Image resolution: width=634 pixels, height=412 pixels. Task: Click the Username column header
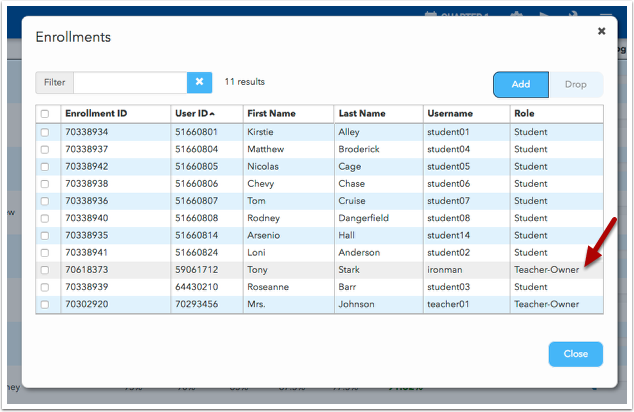click(x=451, y=114)
